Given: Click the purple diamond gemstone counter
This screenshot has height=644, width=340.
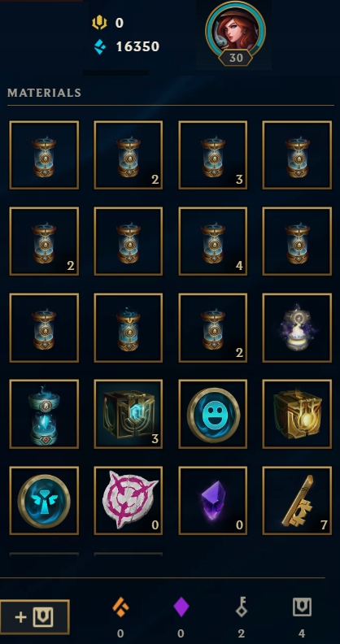Looking at the screenshot, I should click(x=181, y=607).
